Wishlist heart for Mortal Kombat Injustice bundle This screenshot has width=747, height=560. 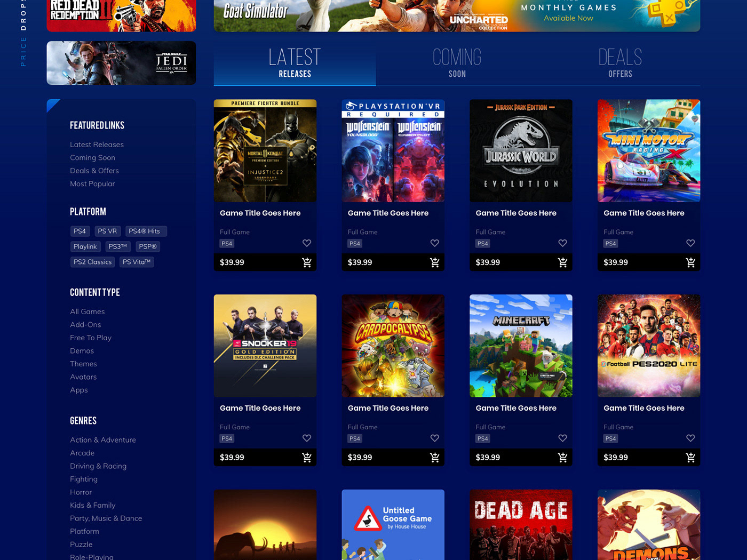(x=307, y=243)
